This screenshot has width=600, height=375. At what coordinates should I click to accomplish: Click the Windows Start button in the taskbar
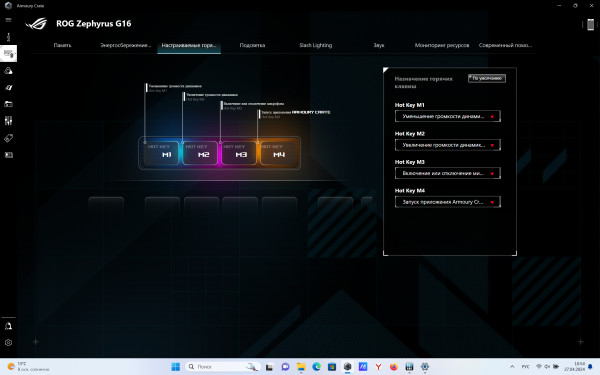click(176, 367)
